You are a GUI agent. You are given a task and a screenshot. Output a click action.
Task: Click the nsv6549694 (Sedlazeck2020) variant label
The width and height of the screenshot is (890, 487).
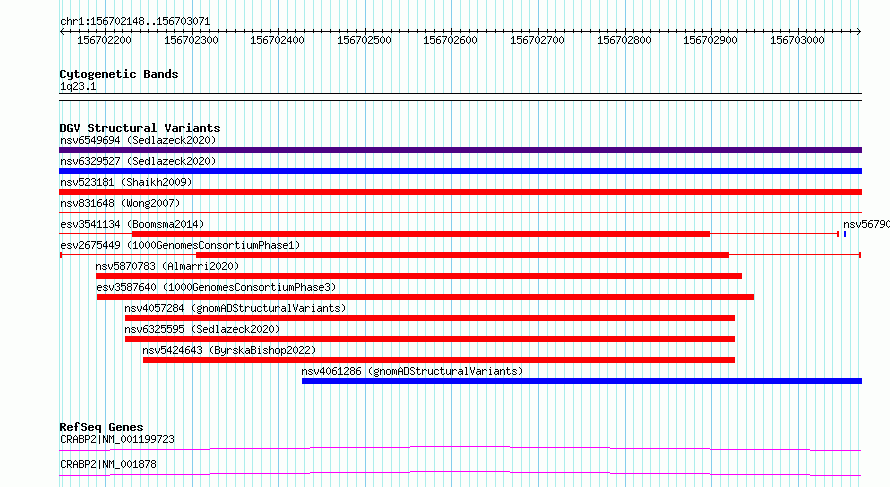(138, 140)
